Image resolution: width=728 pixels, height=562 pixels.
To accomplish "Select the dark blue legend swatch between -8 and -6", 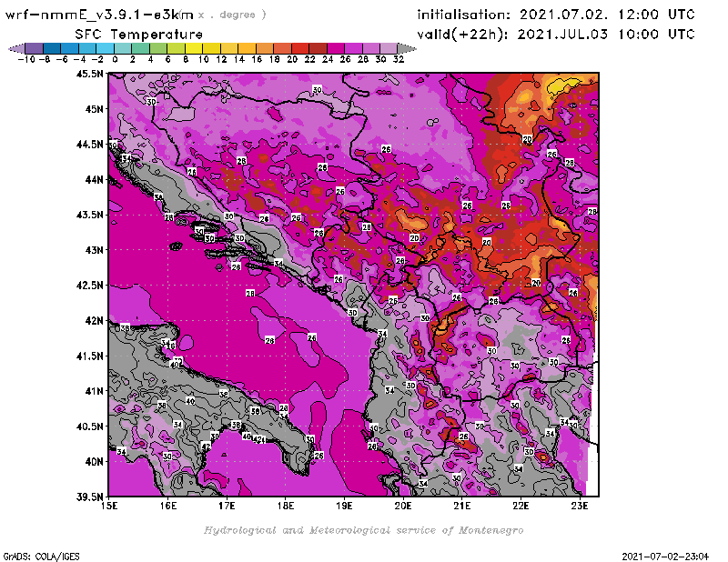I will tap(52, 48).
